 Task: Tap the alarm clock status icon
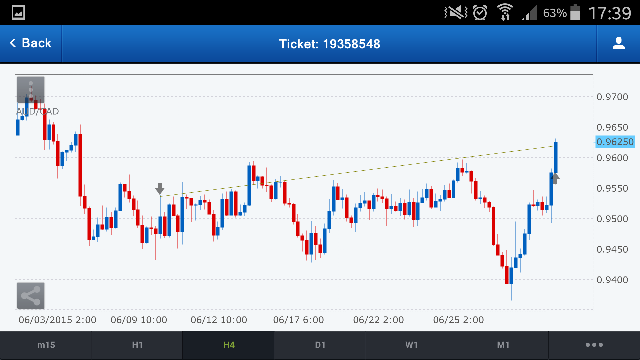click(480, 13)
